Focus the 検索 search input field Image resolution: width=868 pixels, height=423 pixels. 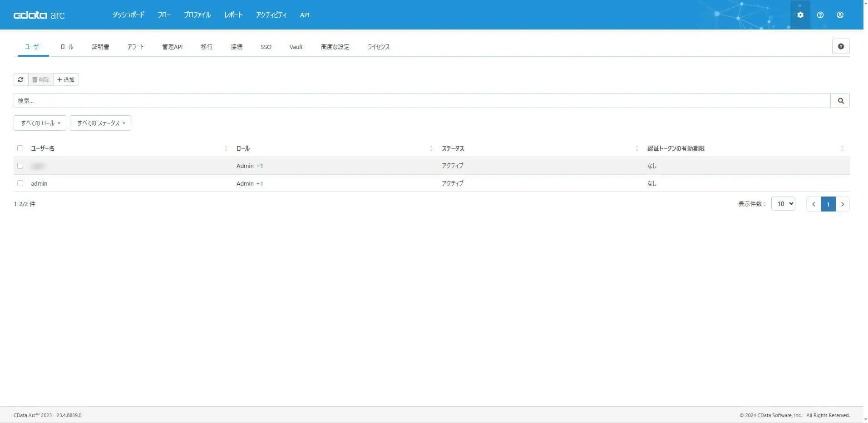[422, 101]
